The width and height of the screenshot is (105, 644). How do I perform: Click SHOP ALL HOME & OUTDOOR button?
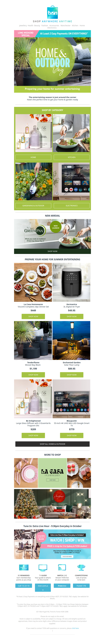pyautogui.click(x=52, y=444)
